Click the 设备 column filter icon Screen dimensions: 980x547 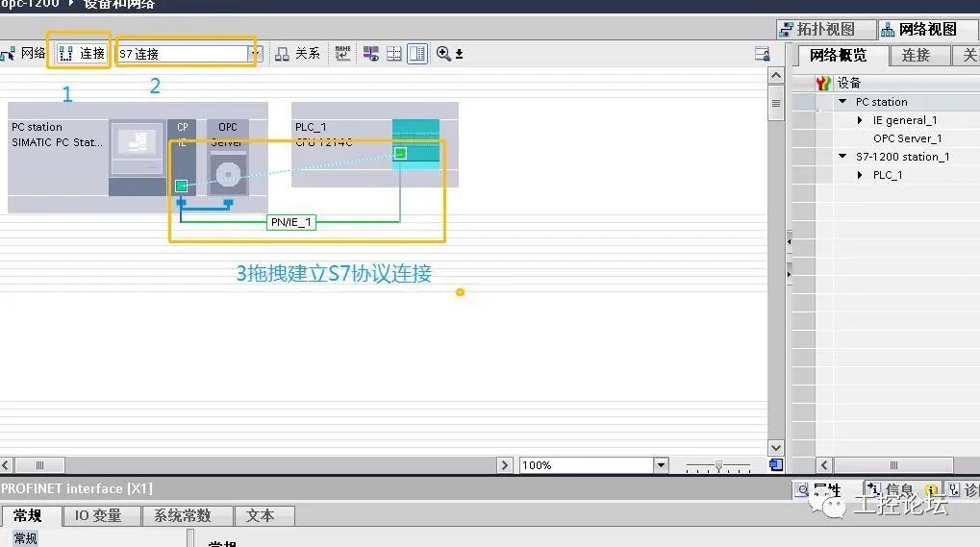823,83
